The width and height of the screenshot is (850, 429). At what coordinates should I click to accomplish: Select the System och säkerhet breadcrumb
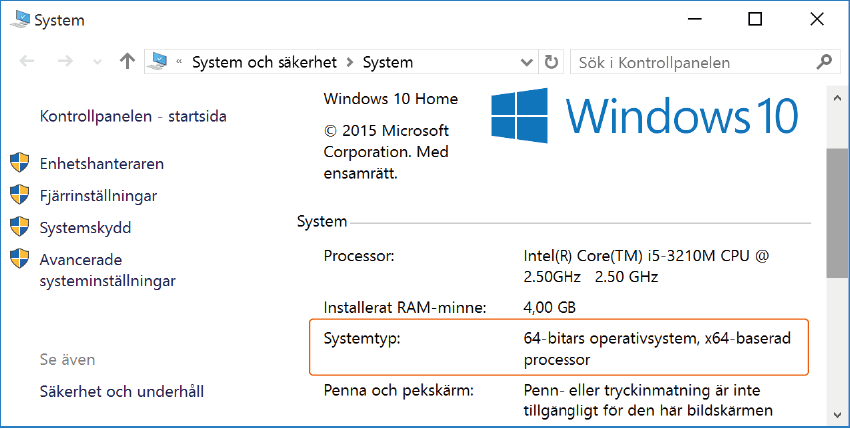(x=265, y=62)
